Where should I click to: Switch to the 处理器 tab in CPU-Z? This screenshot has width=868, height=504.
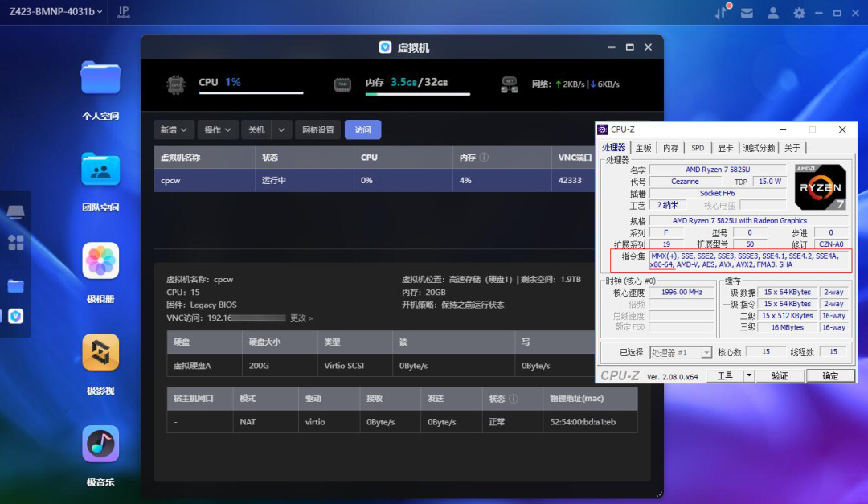[x=613, y=147]
